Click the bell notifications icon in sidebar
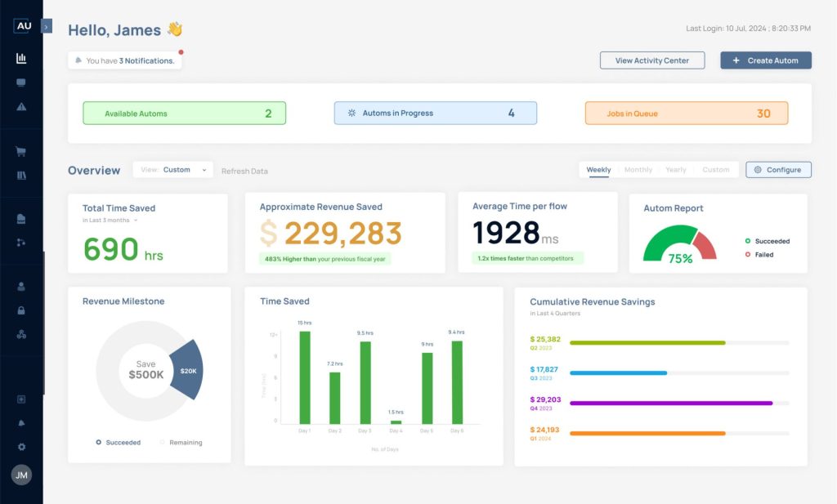 tap(21, 423)
